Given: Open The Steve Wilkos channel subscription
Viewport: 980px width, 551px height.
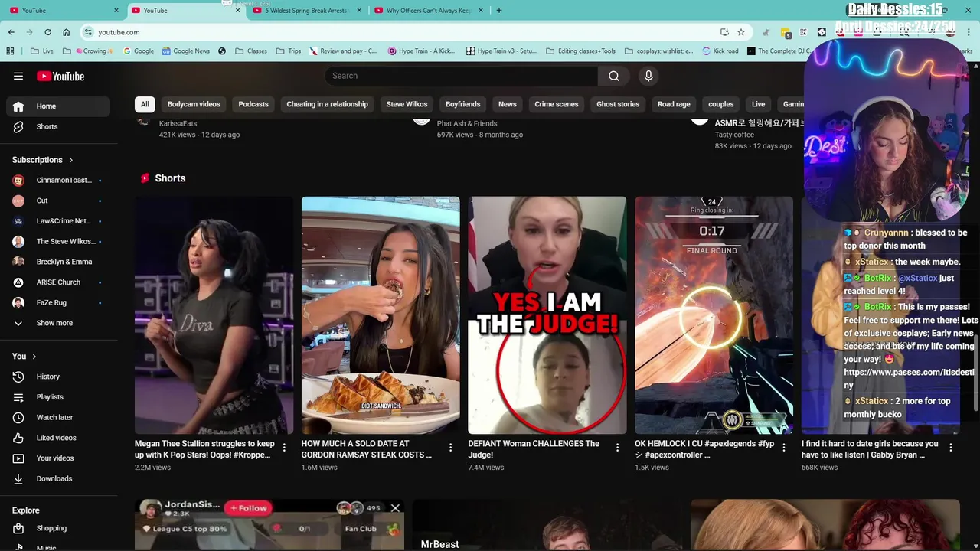Looking at the screenshot, I should pyautogui.click(x=58, y=241).
